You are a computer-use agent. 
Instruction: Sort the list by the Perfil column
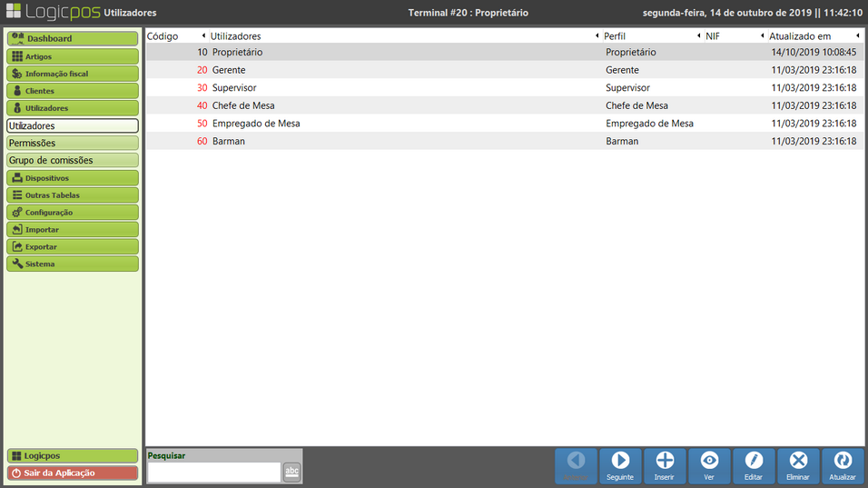[615, 36]
